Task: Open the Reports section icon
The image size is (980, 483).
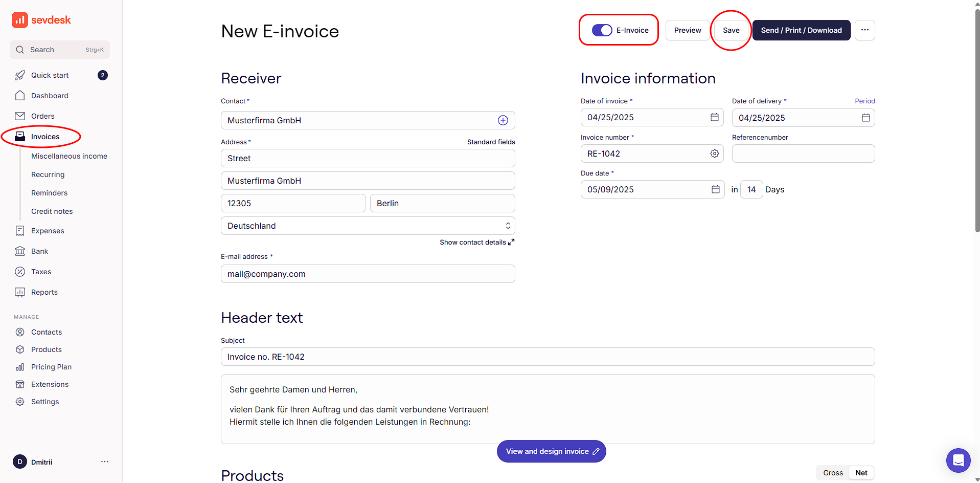Action: (20, 292)
